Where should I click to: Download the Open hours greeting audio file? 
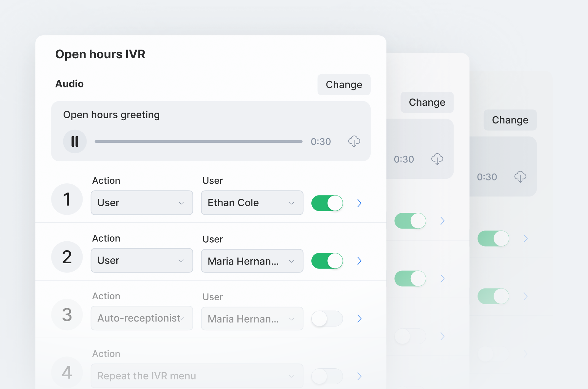tap(354, 141)
